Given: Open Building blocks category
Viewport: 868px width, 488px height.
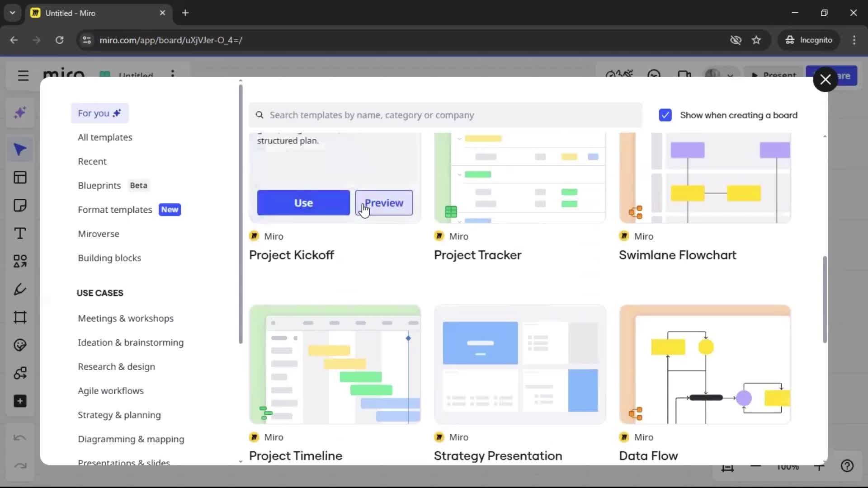Looking at the screenshot, I should coord(109,258).
